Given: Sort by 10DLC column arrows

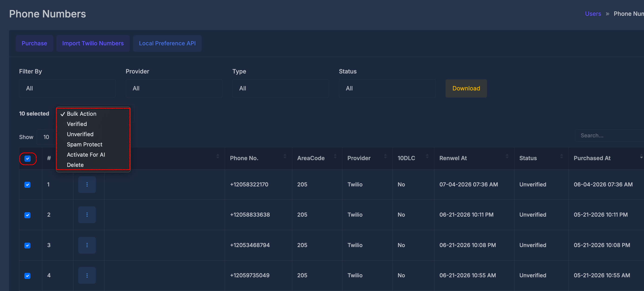Looking at the screenshot, I should tap(427, 156).
